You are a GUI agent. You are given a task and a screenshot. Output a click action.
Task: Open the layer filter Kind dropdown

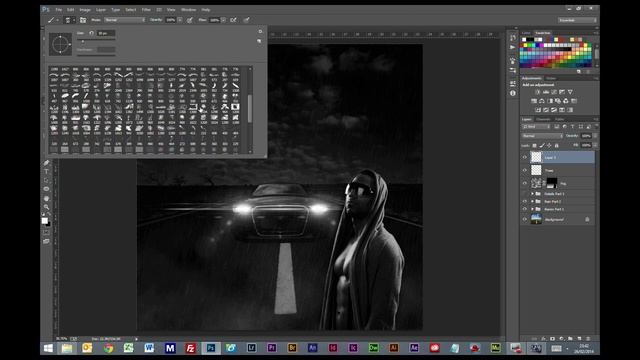click(x=536, y=127)
